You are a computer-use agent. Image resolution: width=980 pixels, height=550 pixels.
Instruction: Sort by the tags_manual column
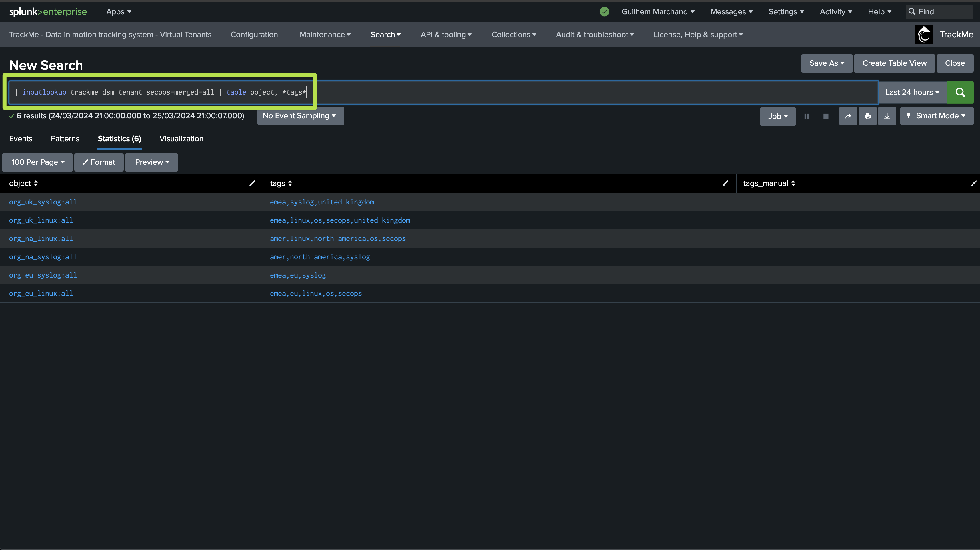pyautogui.click(x=769, y=184)
